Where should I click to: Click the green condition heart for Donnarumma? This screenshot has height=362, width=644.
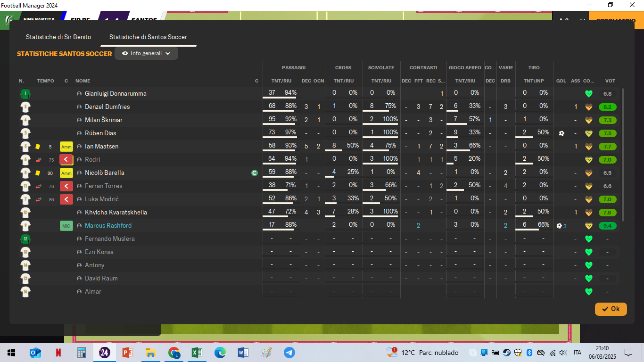588,94
